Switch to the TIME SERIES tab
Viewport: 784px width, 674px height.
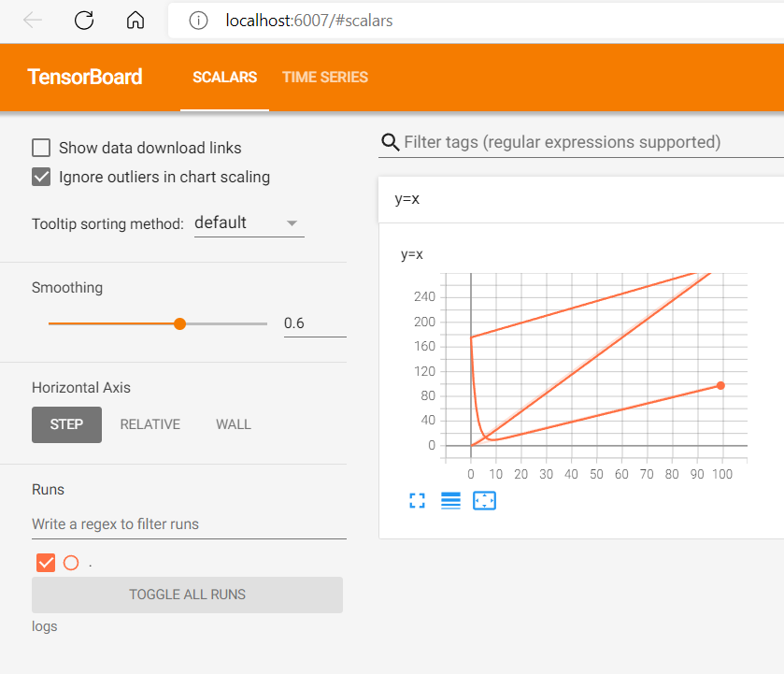point(324,78)
